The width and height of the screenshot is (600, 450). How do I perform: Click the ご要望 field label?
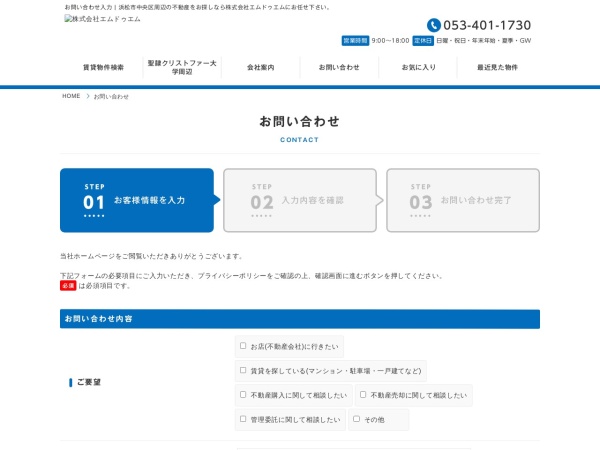(x=89, y=382)
